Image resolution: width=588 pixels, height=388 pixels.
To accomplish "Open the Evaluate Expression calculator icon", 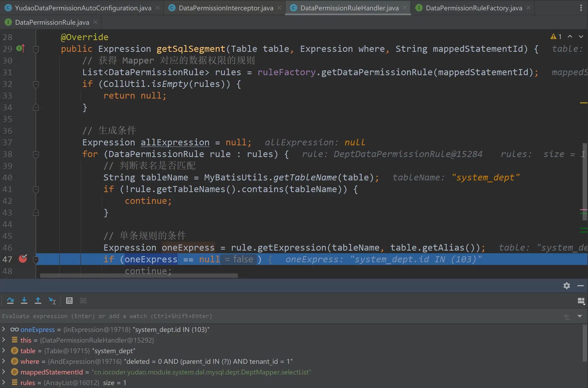I will (x=69, y=301).
